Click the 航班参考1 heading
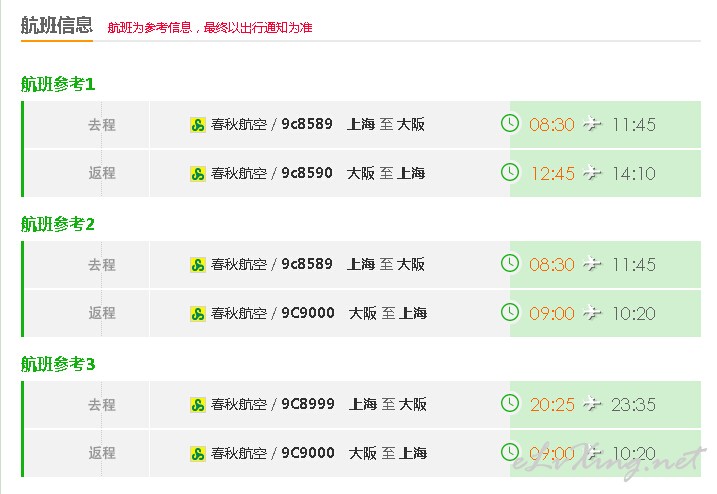 click(57, 84)
